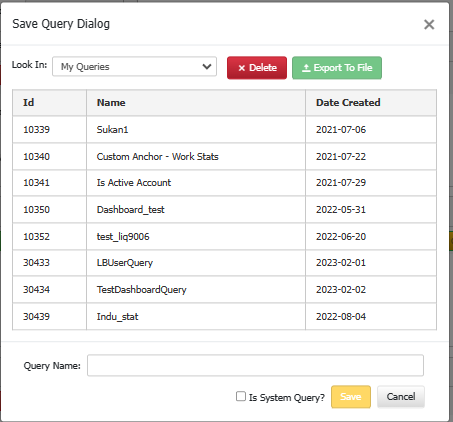
Task: Select the Is Active Account query
Action: tap(224, 183)
